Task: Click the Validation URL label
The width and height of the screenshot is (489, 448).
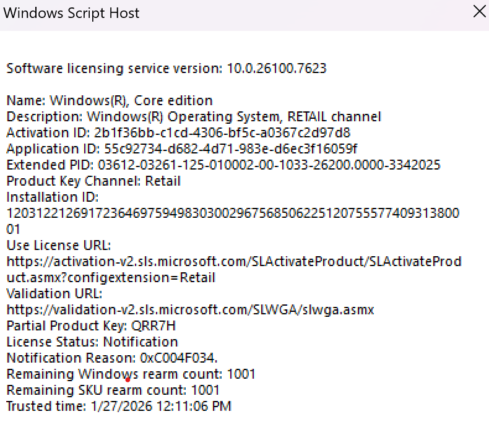Action: 54,294
